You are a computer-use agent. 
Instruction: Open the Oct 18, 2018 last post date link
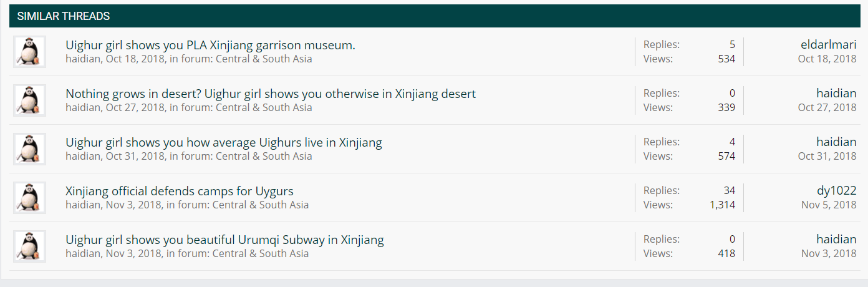point(827,59)
